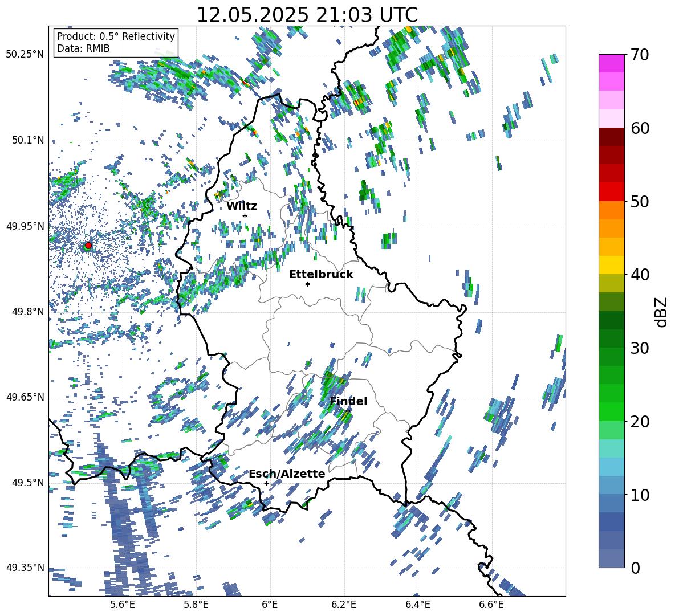Click the 5.8°E longitude tick label
The image size is (675, 616).
[x=196, y=605]
